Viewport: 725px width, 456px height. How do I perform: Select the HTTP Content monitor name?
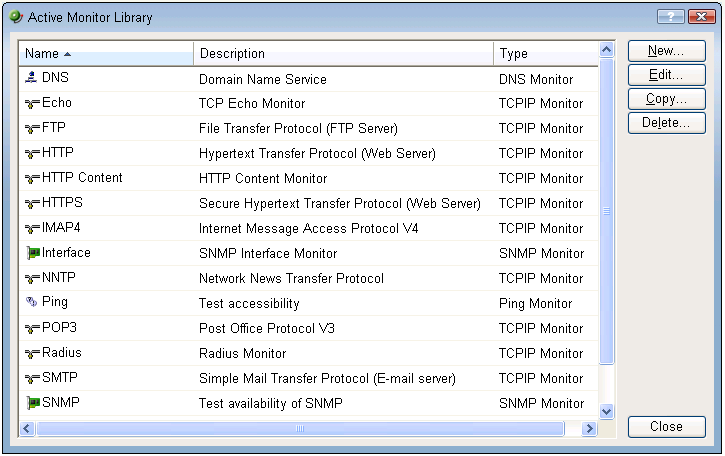tap(82, 177)
